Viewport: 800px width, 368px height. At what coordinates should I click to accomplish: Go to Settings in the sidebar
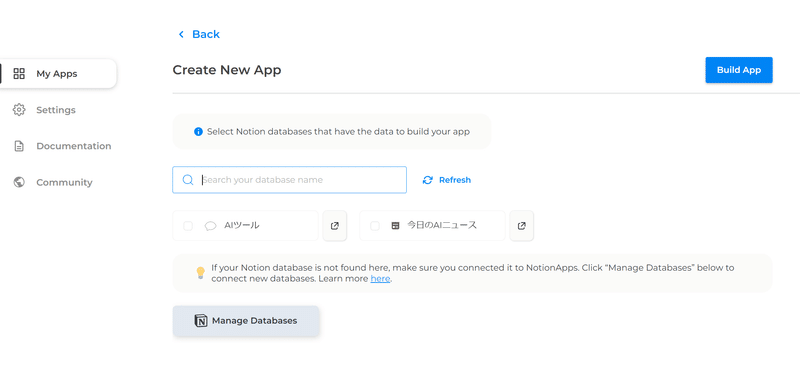coord(58,110)
